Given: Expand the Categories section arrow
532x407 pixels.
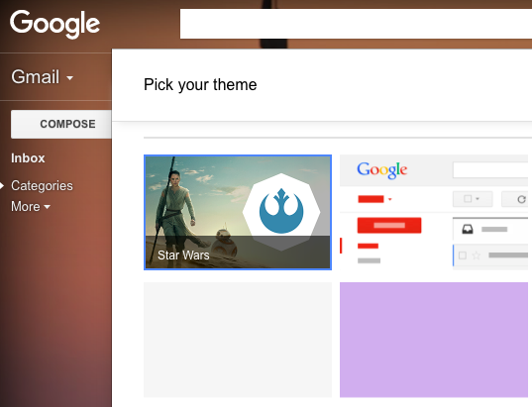Looking at the screenshot, I should click(2, 185).
